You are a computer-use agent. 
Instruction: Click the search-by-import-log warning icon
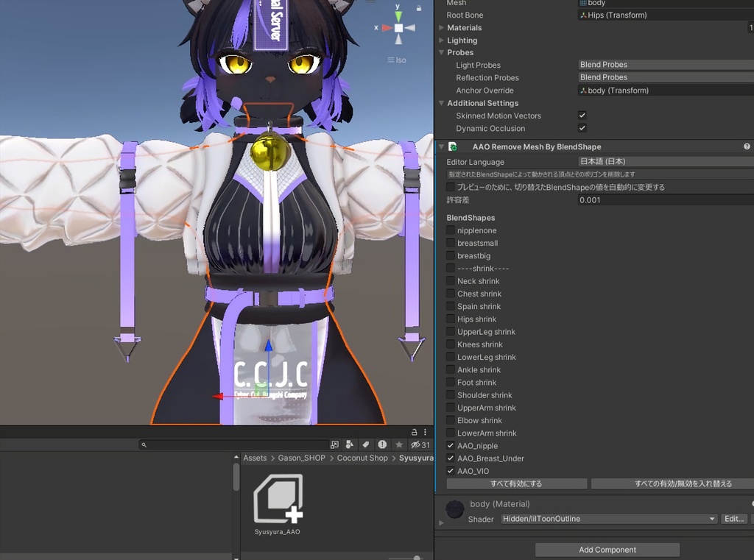(x=382, y=444)
